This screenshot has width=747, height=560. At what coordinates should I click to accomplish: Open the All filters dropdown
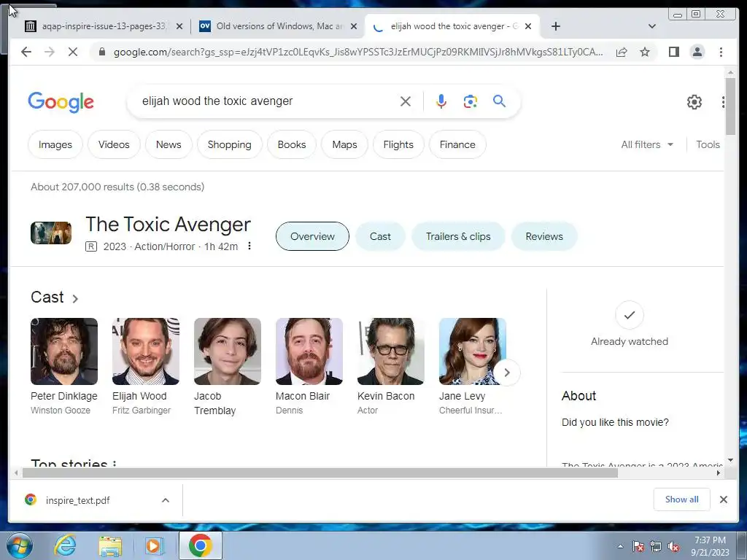coord(647,145)
